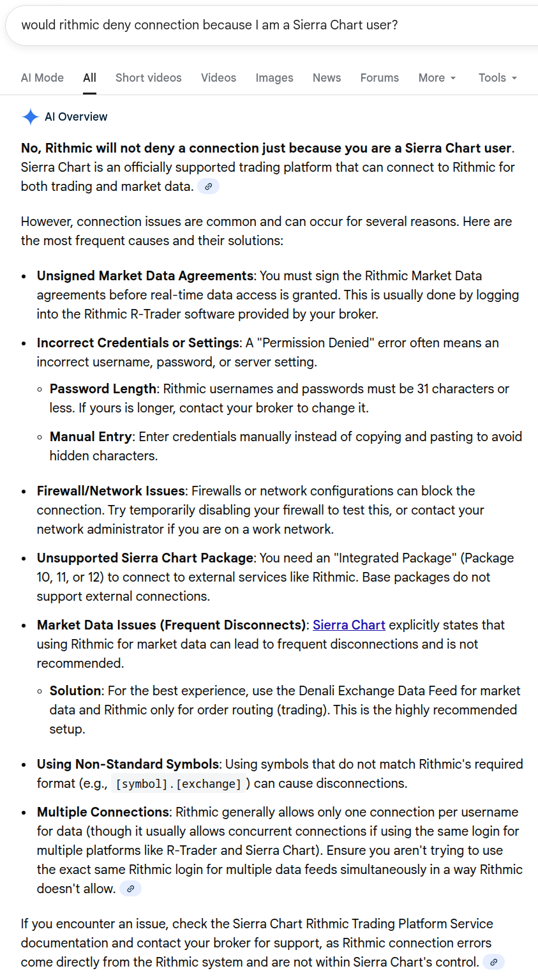Click the bold answer headline sentence
Screen dimensions: 538x980
[266, 148]
